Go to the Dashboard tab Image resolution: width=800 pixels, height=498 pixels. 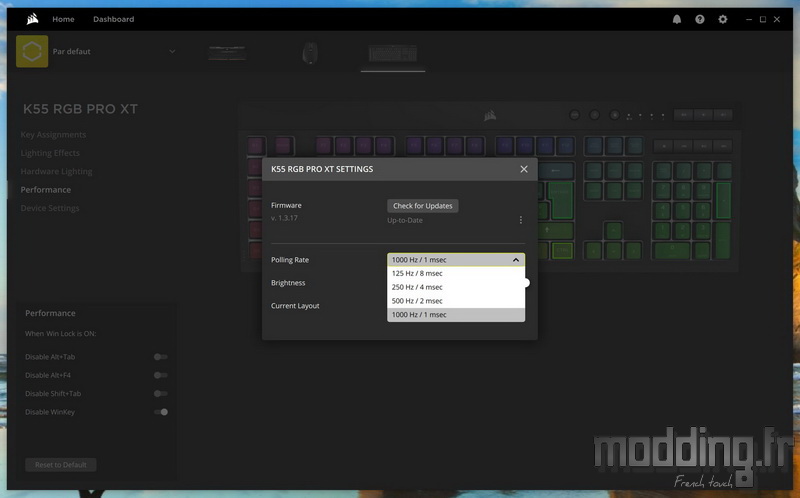[113, 19]
